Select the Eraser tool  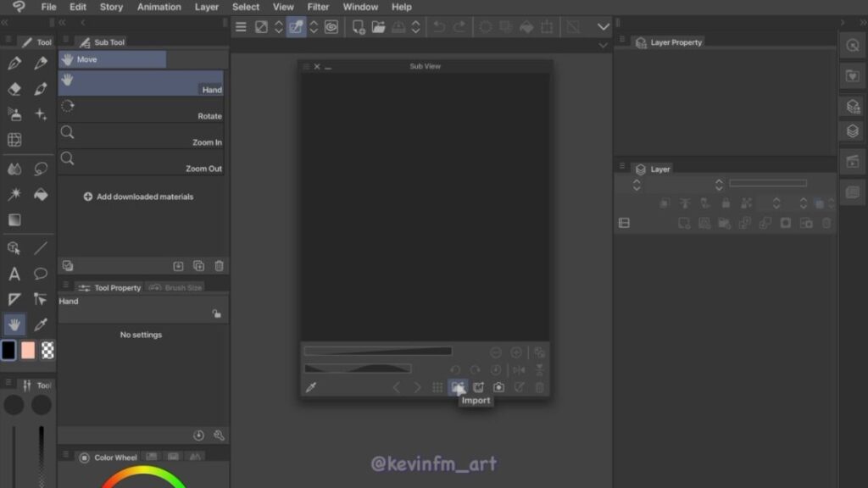(14, 89)
